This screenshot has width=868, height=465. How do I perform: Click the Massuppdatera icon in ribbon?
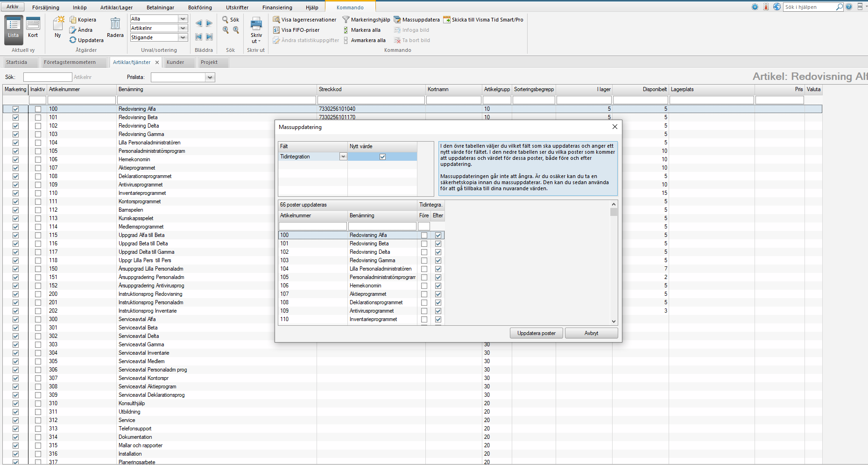[x=397, y=20]
